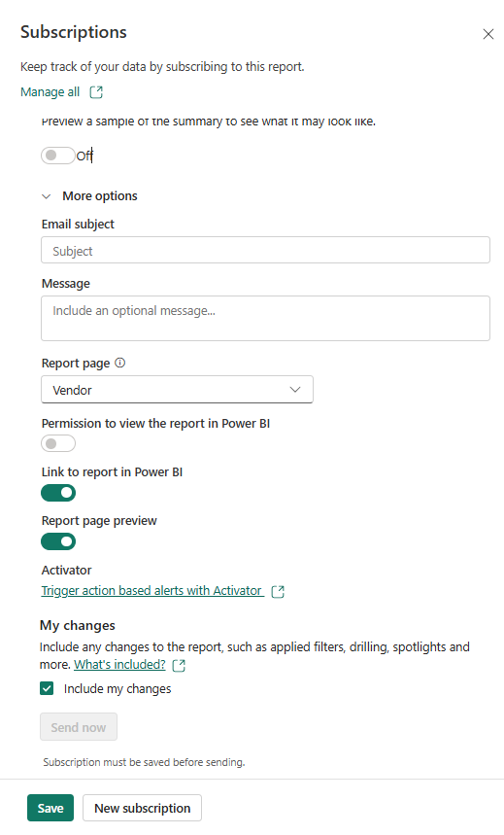
Task: Click 'Subscription must be saved before sending' note
Action: (x=144, y=762)
